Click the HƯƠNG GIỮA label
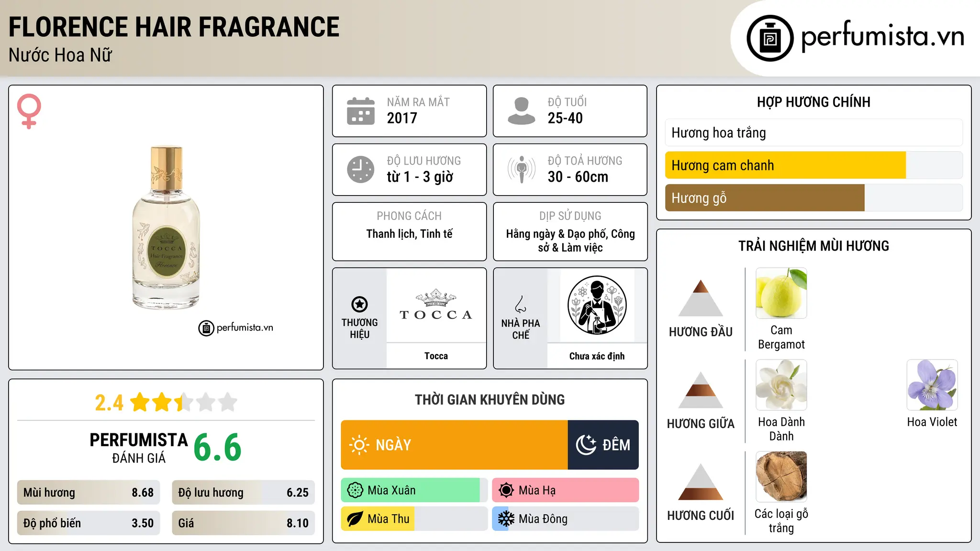 point(701,424)
